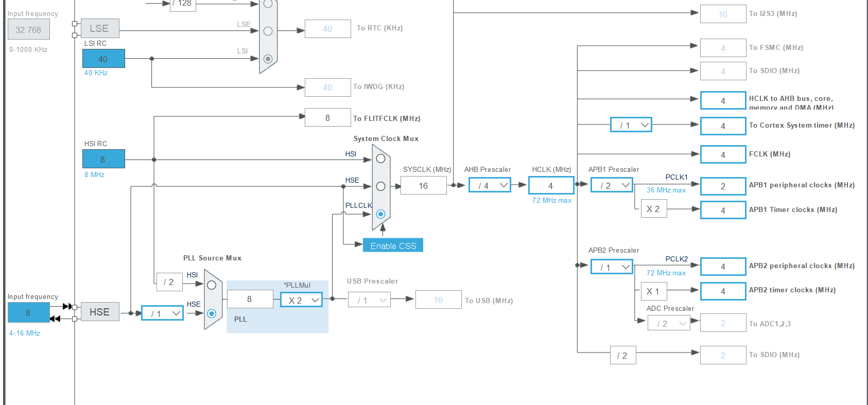The image size is (868, 405).
Task: Click the APB1 timer X 2 multiplier box
Action: click(653, 208)
